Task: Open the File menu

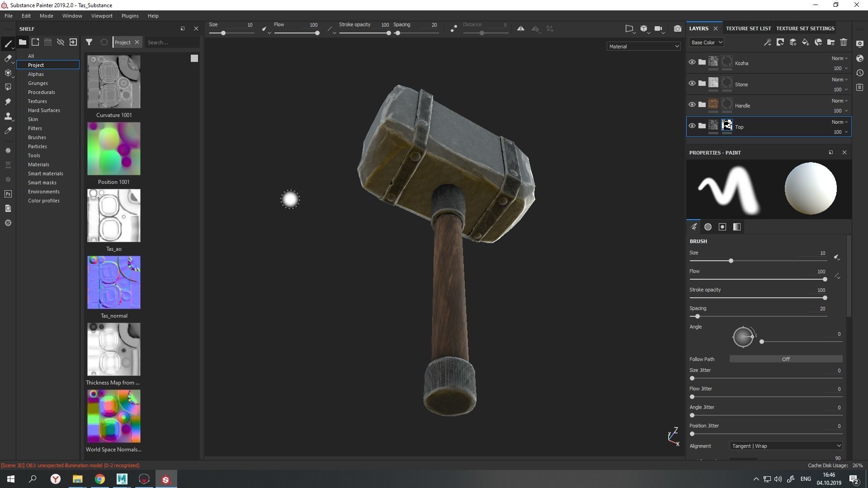Action: click(x=9, y=16)
